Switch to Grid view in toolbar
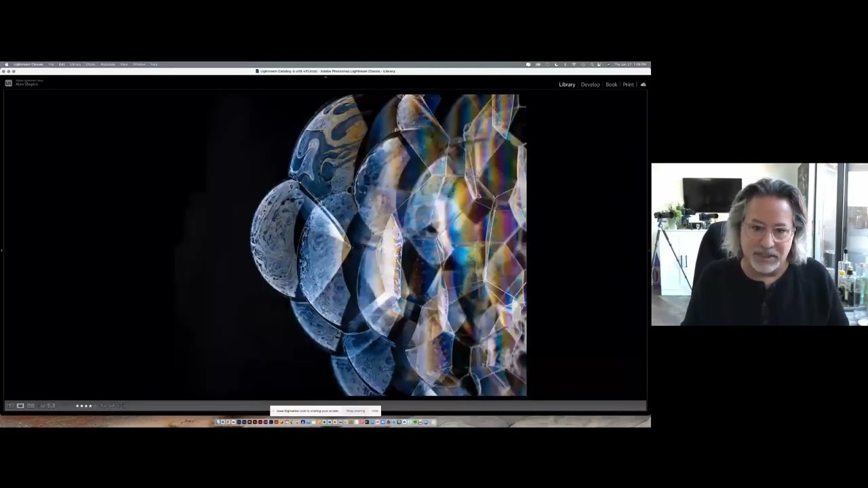The height and width of the screenshot is (488, 868). pos(10,406)
